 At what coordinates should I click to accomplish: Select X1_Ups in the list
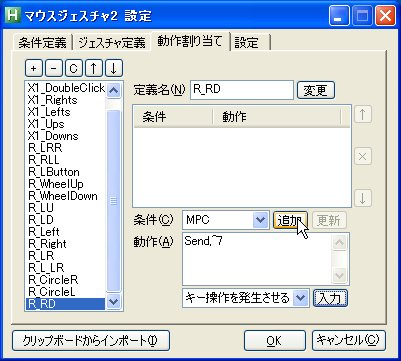pos(66,124)
